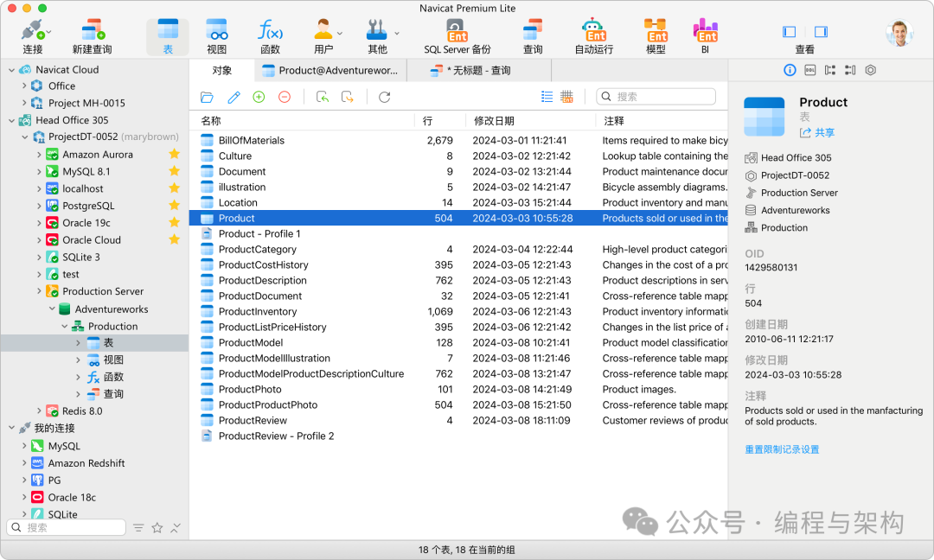The image size is (934, 560).
Task: Switch to list view mode
Action: click(547, 97)
